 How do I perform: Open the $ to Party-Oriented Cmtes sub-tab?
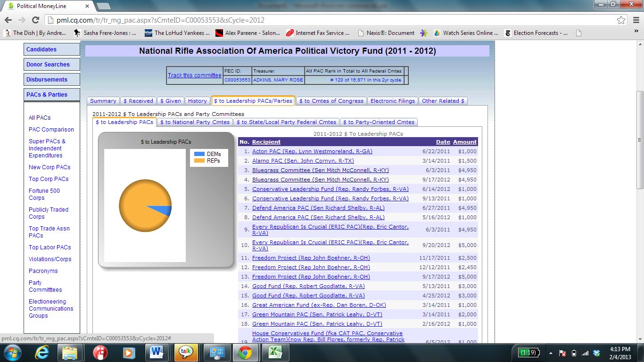click(x=379, y=122)
